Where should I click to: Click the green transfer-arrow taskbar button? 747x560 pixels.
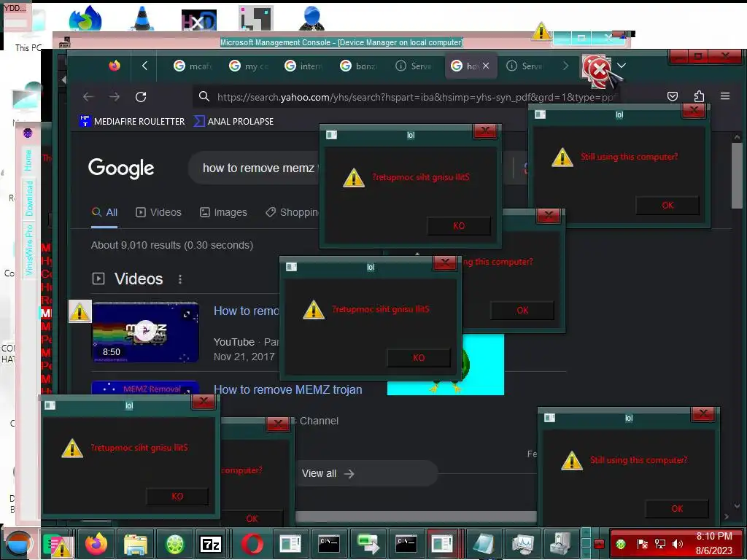tap(368, 542)
